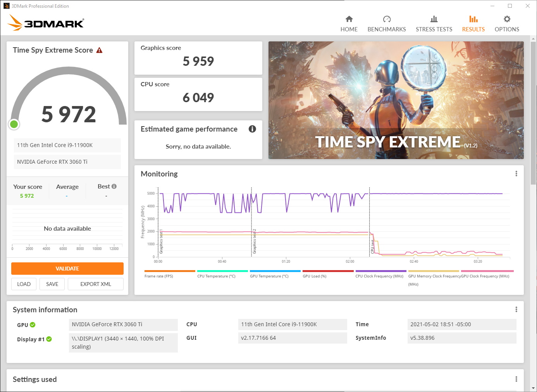Click the Options gear icon
This screenshot has width=537, height=392.
pyautogui.click(x=507, y=19)
